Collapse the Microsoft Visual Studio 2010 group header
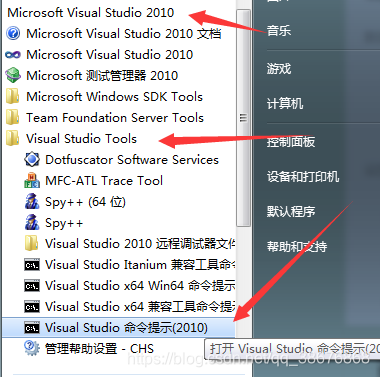The width and height of the screenshot is (380, 377). coord(91,13)
